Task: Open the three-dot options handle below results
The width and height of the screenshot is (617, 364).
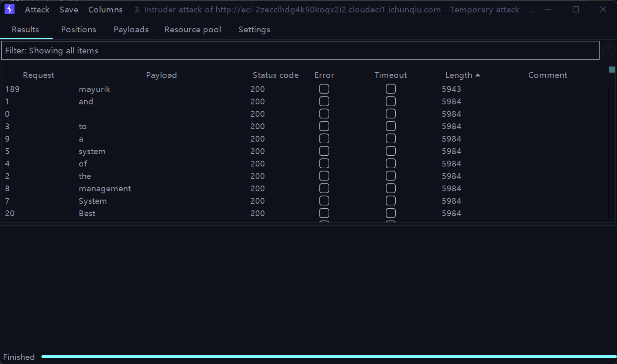Action: [x=608, y=237]
